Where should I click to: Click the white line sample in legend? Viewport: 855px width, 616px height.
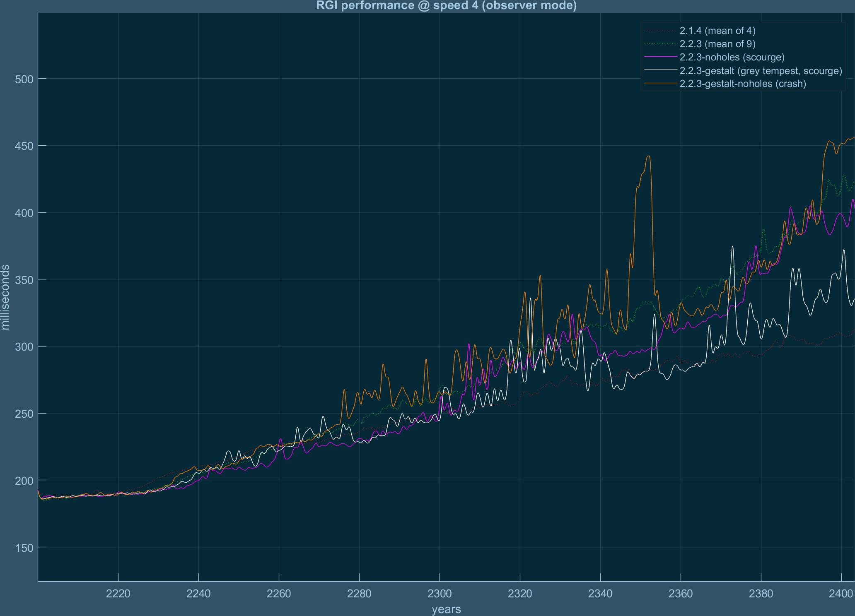[660, 70]
